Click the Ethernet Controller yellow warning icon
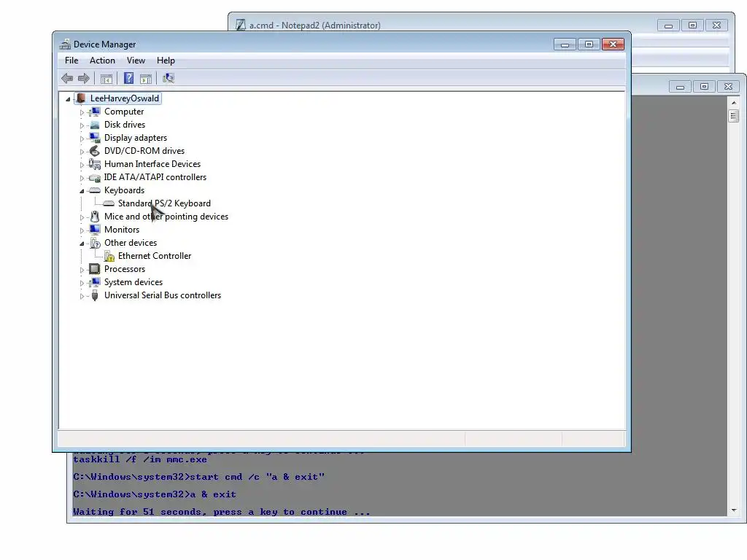The image size is (747, 560). coord(109,256)
